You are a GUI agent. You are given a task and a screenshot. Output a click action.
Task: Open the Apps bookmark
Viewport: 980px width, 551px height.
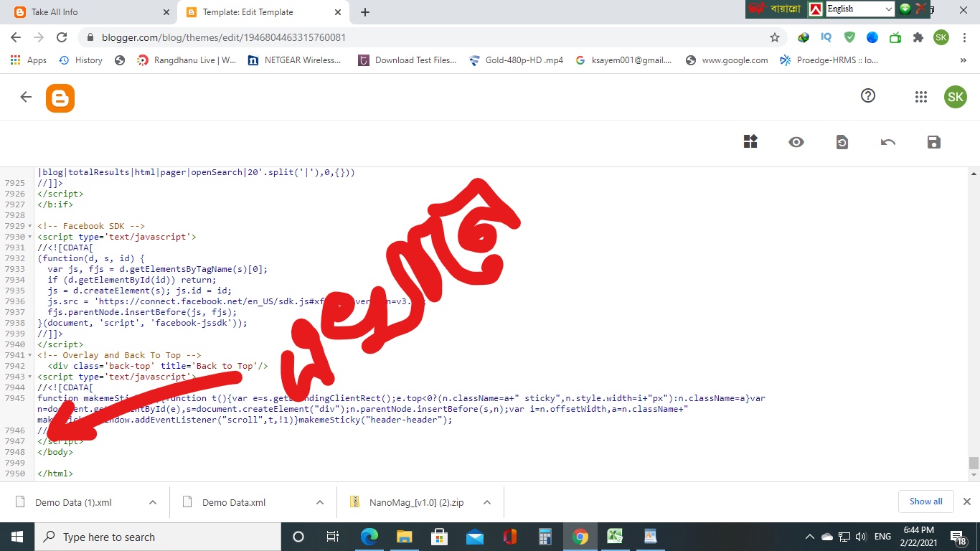point(29,60)
